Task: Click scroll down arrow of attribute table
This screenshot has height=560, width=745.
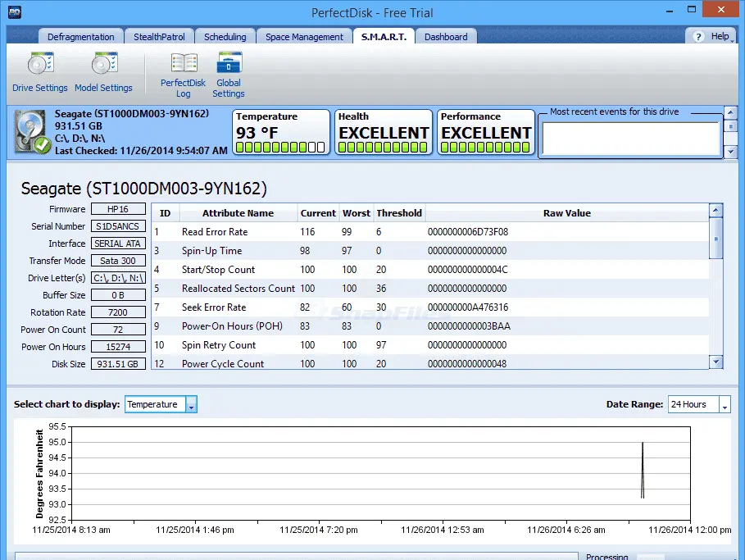Action: 716,362
